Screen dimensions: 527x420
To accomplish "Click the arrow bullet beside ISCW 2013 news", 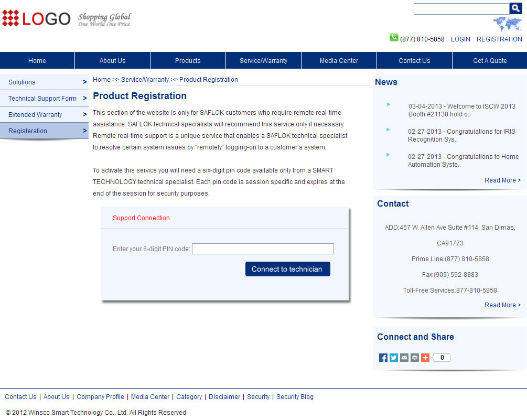I will point(389,104).
